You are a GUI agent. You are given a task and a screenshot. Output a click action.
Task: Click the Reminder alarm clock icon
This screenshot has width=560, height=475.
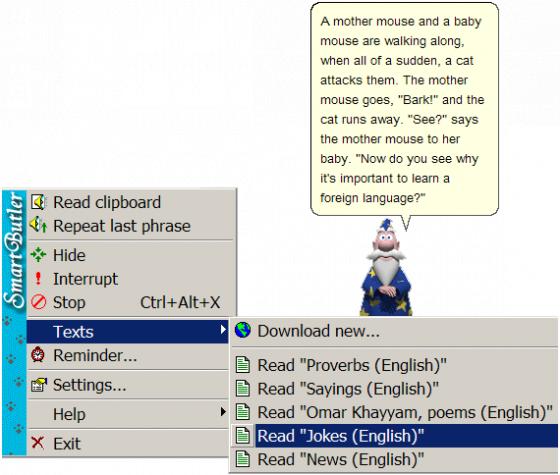(38, 355)
